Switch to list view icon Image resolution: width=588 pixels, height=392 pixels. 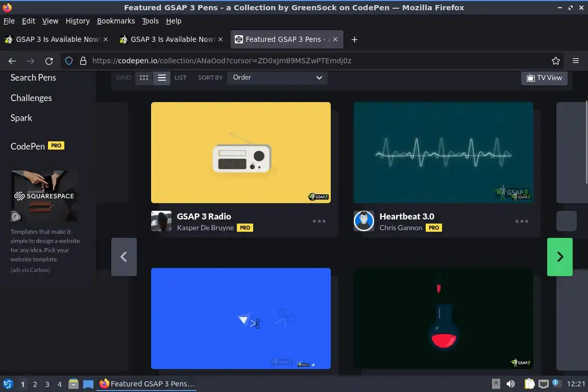[162, 78]
